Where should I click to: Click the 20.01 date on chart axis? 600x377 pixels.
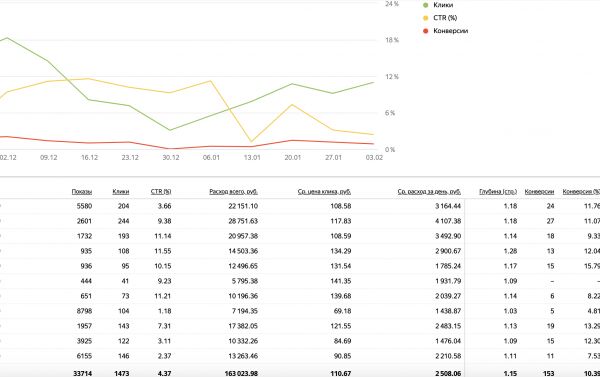point(293,158)
